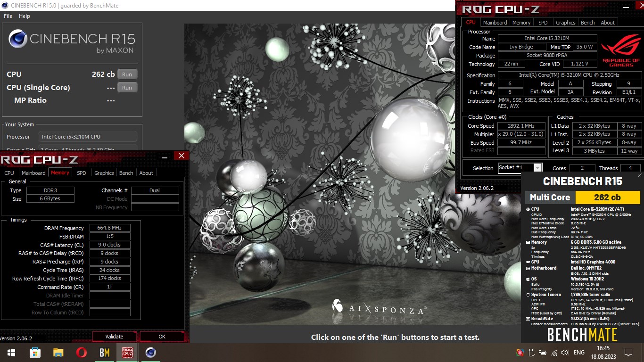The width and height of the screenshot is (644, 362).
Task: Launch Microsoft Store from the taskbar
Action: point(35,353)
